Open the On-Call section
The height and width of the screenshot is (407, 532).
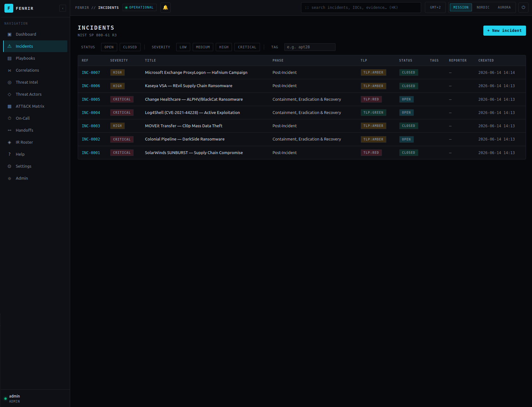pos(35,118)
